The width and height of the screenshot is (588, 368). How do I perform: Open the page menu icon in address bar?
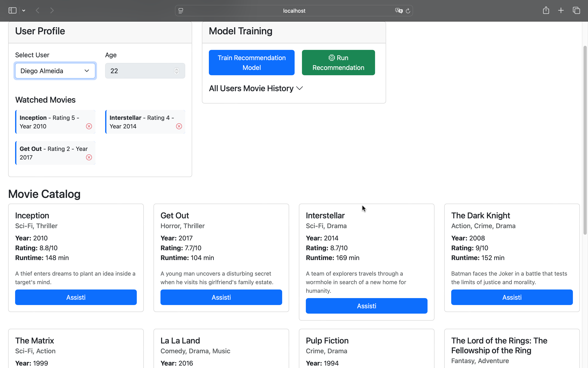coord(181,11)
